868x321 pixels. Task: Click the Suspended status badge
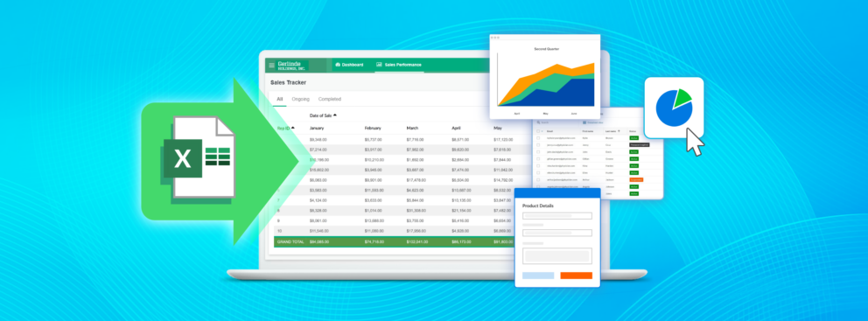click(x=636, y=180)
